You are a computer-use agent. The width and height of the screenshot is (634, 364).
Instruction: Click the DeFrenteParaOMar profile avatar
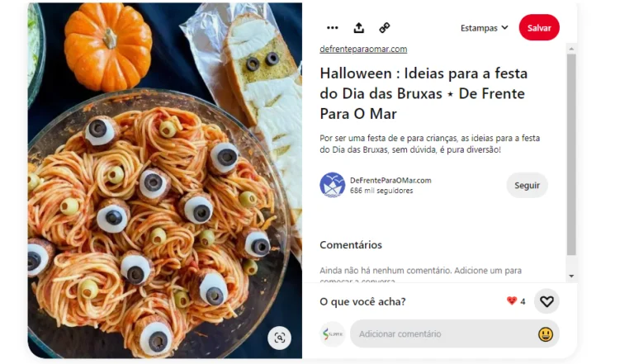coord(333,185)
